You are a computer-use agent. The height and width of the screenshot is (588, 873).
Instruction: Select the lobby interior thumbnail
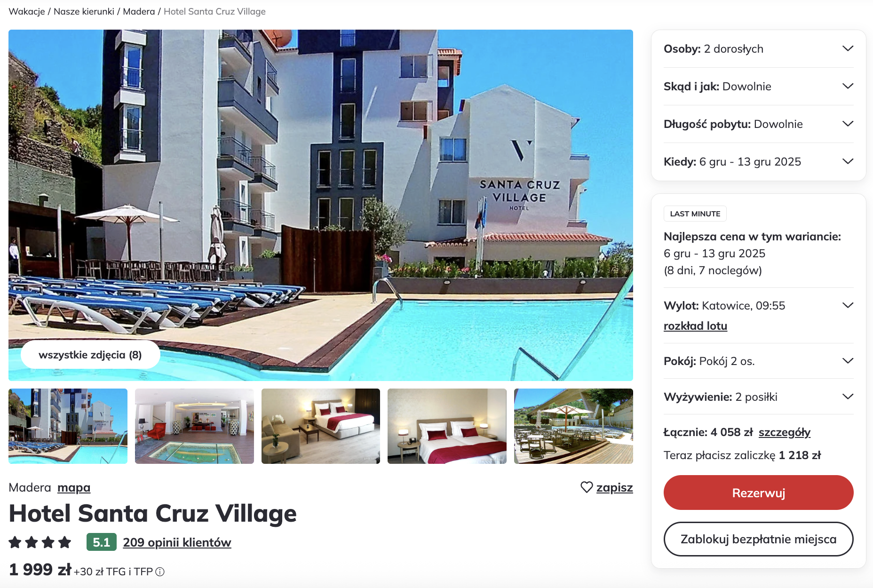point(194,426)
